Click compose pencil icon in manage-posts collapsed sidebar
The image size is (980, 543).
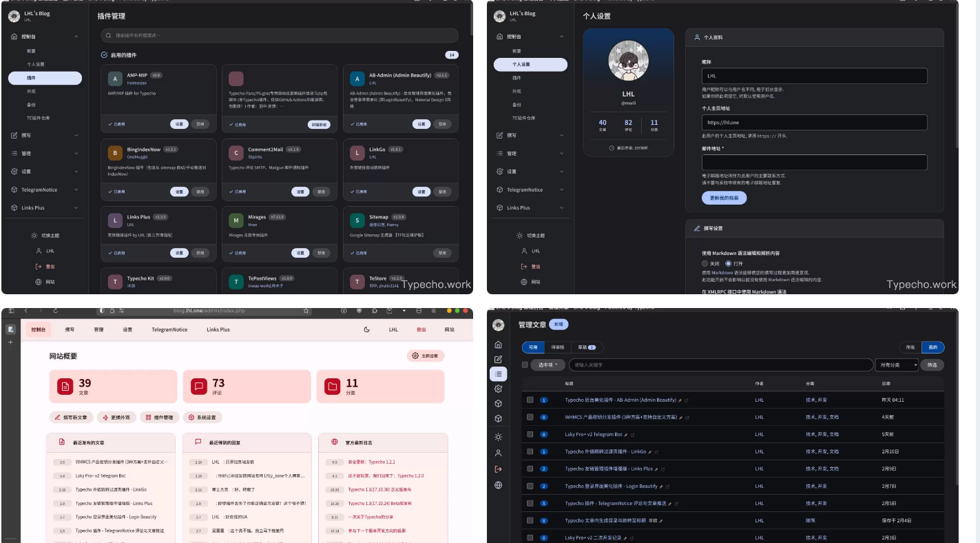click(498, 359)
